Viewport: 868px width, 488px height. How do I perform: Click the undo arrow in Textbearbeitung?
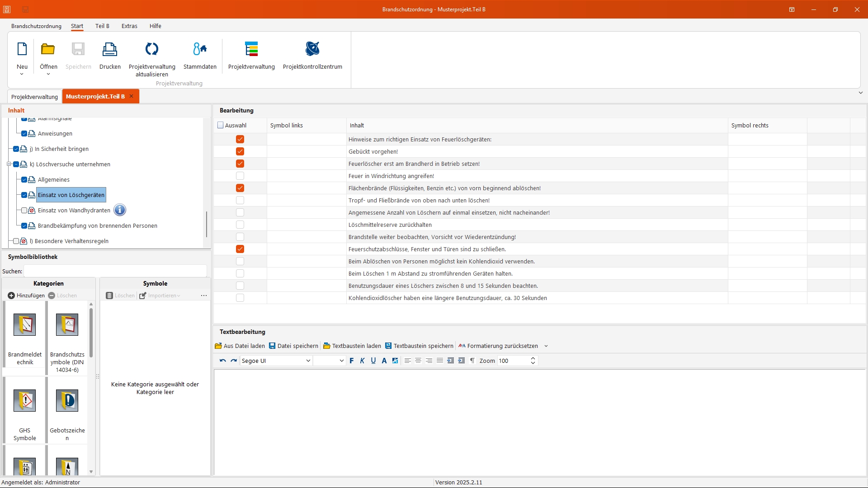pos(222,361)
